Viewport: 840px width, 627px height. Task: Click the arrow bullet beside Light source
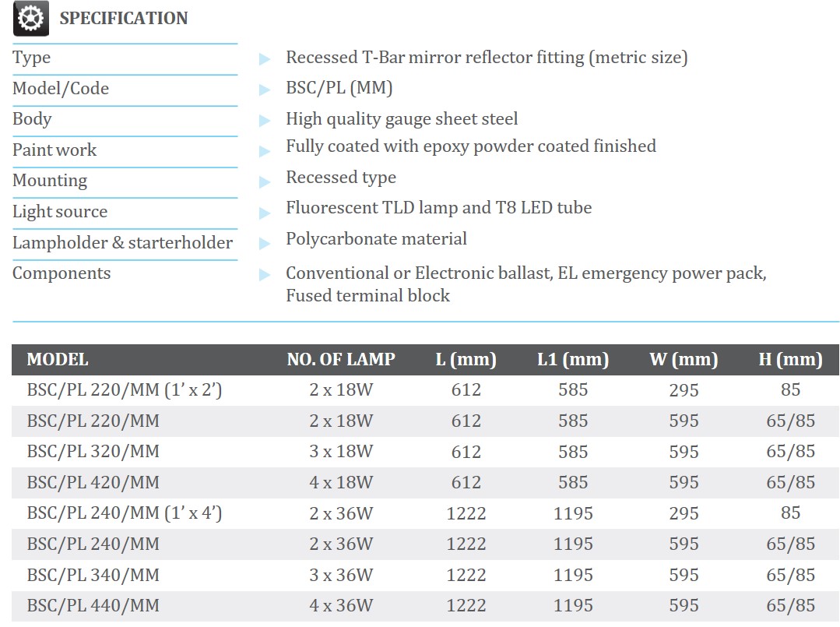point(265,213)
